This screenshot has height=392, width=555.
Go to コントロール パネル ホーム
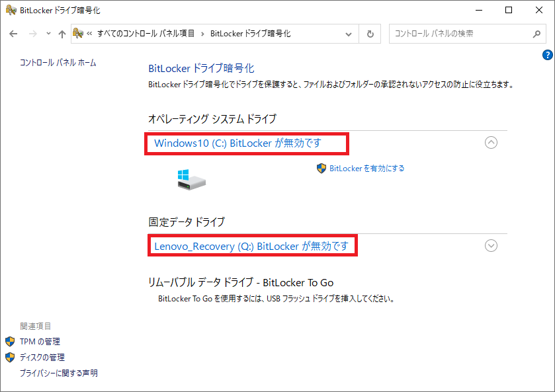58,63
